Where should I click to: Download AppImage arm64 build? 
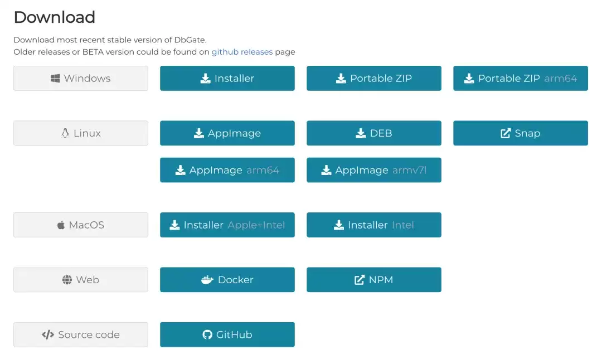click(227, 170)
